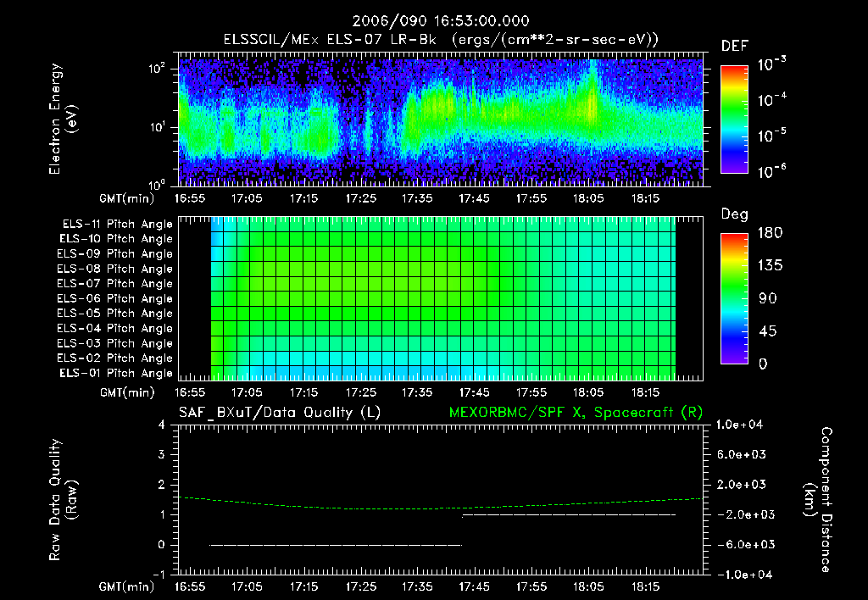868x600 pixels.
Task: Click the Deg pitch angle color bar
Action: point(734,299)
